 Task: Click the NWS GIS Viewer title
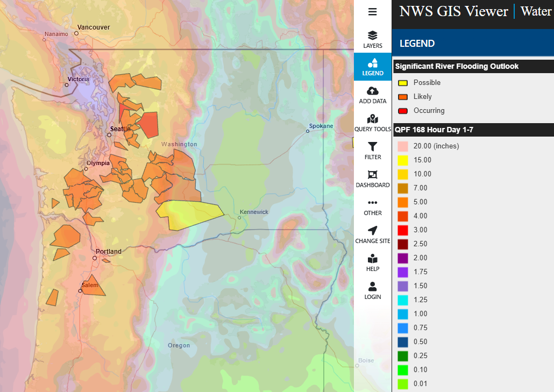[x=453, y=11]
